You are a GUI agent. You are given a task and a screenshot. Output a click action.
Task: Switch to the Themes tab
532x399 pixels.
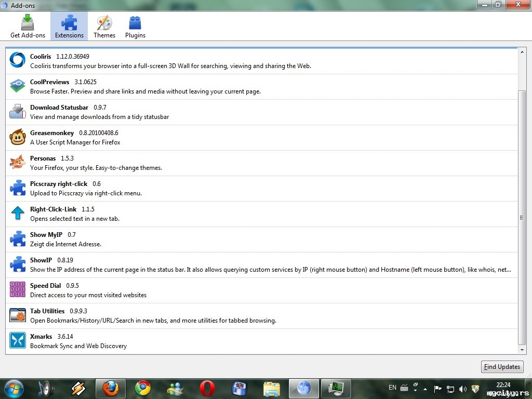pos(104,26)
